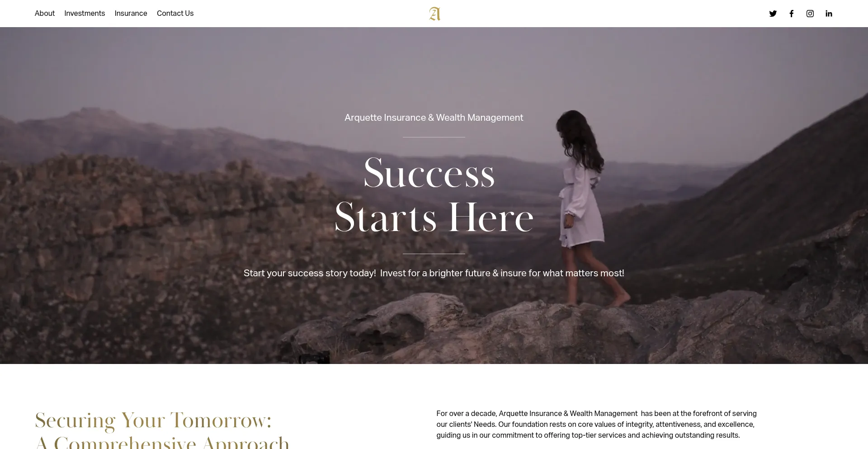This screenshot has width=868, height=449.
Task: Click the gold A logo in header
Action: 434,14
